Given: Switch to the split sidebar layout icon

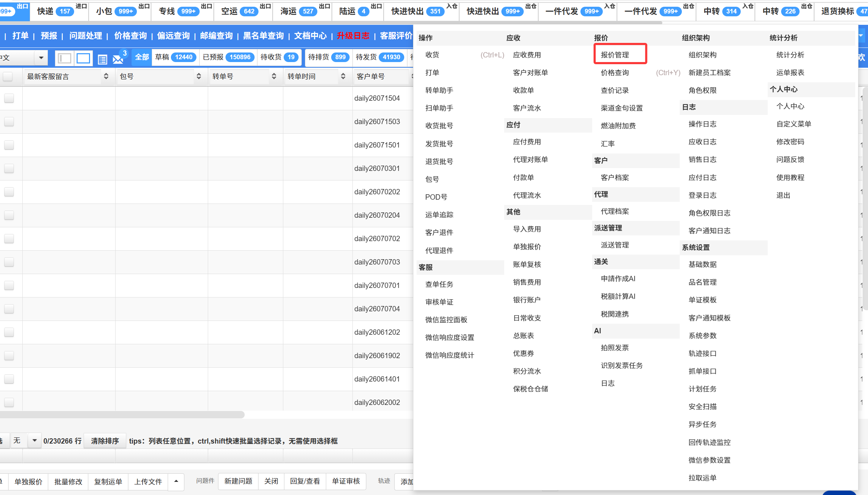Looking at the screenshot, I should tap(65, 58).
